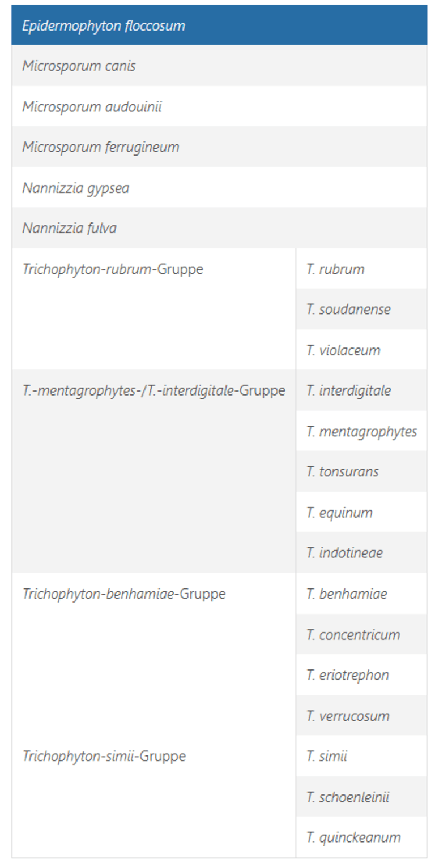Select the T. rubrum cell
This screenshot has height=868, width=435.
click(335, 269)
